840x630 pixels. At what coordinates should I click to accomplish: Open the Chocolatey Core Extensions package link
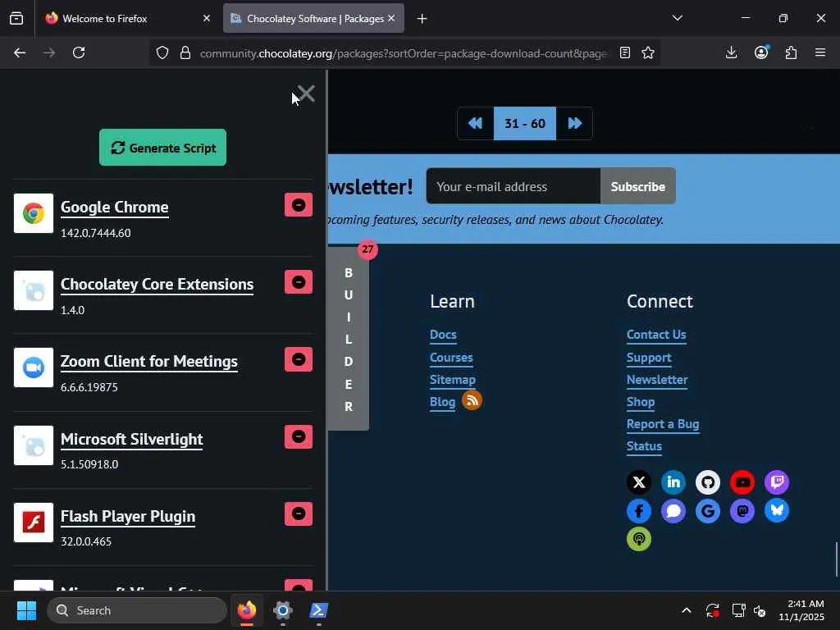[157, 284]
